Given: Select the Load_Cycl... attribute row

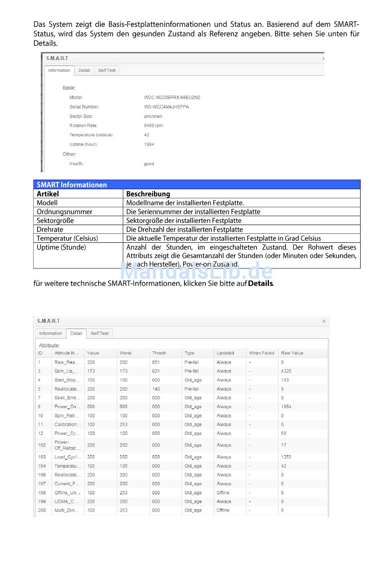Looking at the screenshot, I should (182, 457).
